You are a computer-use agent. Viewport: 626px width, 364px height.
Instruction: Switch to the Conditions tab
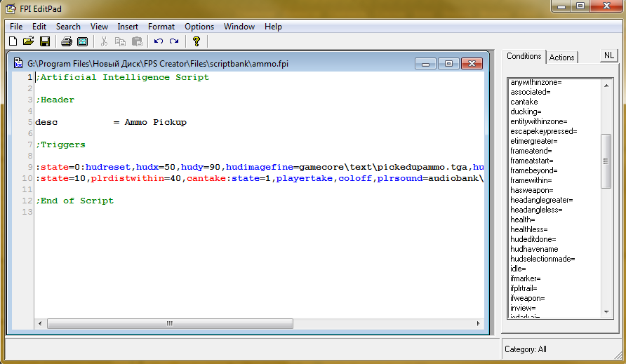point(524,56)
